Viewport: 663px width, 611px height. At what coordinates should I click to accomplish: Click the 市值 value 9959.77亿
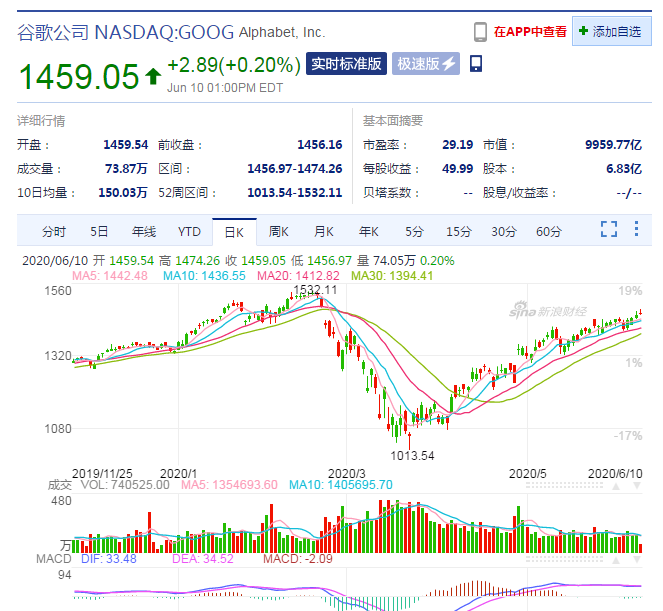pos(614,145)
